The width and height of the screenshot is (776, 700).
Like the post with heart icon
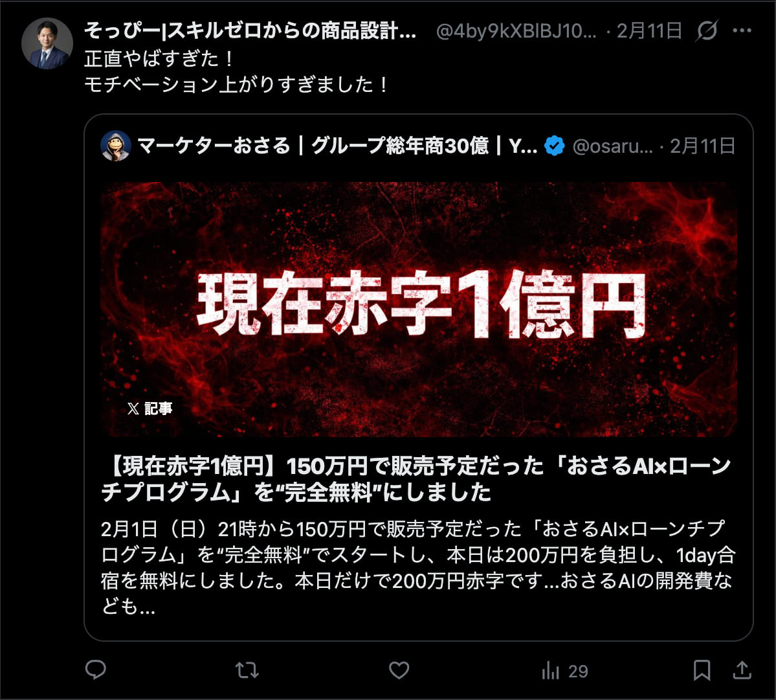399,670
